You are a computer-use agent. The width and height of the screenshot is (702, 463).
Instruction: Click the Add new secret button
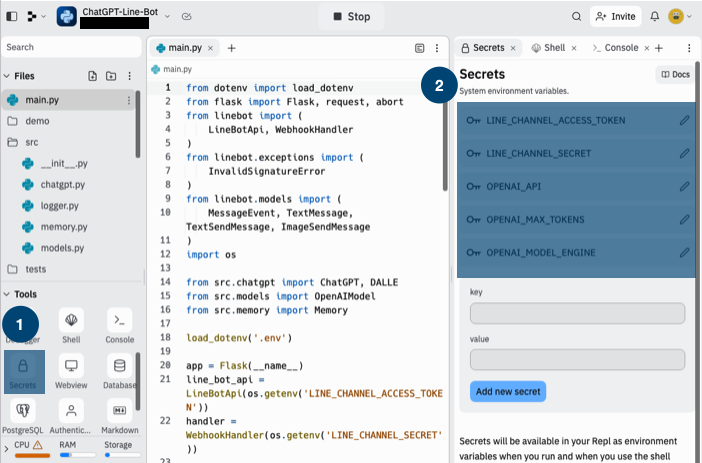click(508, 391)
